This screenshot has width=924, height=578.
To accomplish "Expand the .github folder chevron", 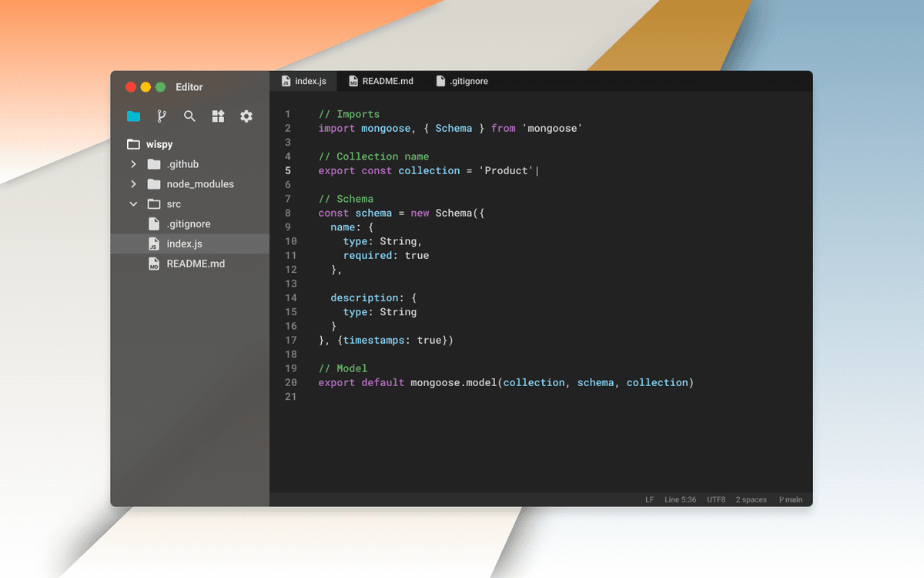I will click(x=133, y=164).
